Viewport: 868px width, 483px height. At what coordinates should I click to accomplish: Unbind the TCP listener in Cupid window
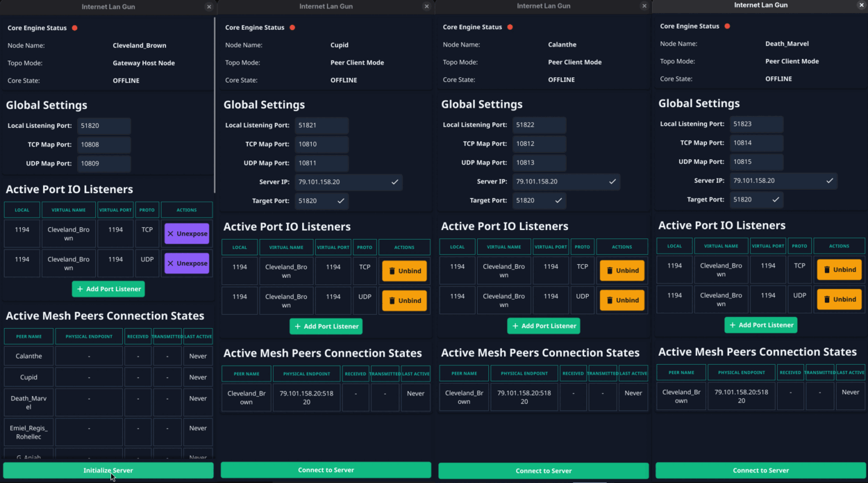404,271
